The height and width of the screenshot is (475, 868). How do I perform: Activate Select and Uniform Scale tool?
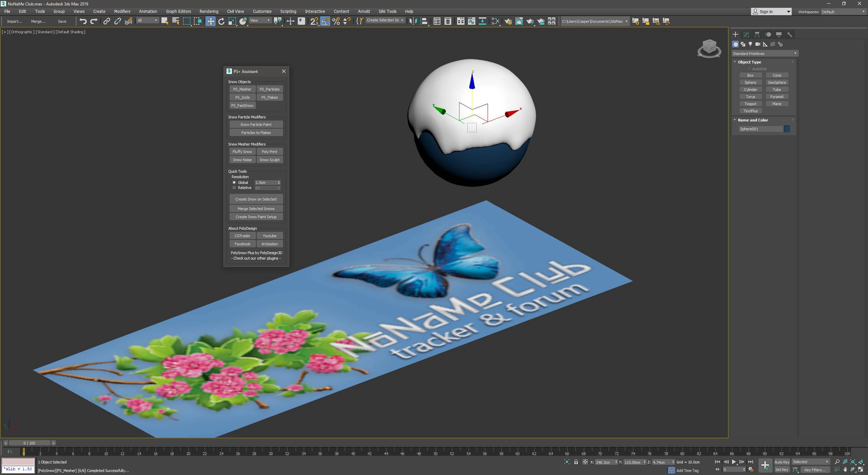coord(232,21)
